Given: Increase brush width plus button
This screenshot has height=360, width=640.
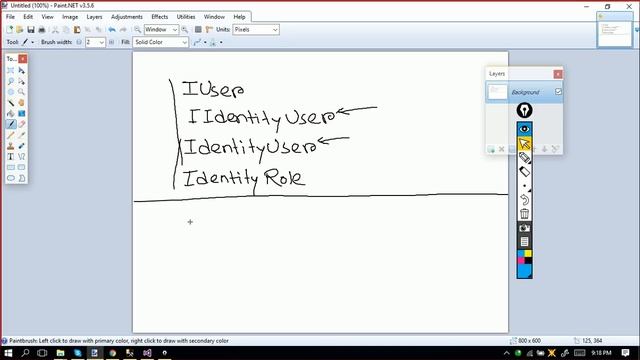Looking at the screenshot, I should [x=111, y=42].
